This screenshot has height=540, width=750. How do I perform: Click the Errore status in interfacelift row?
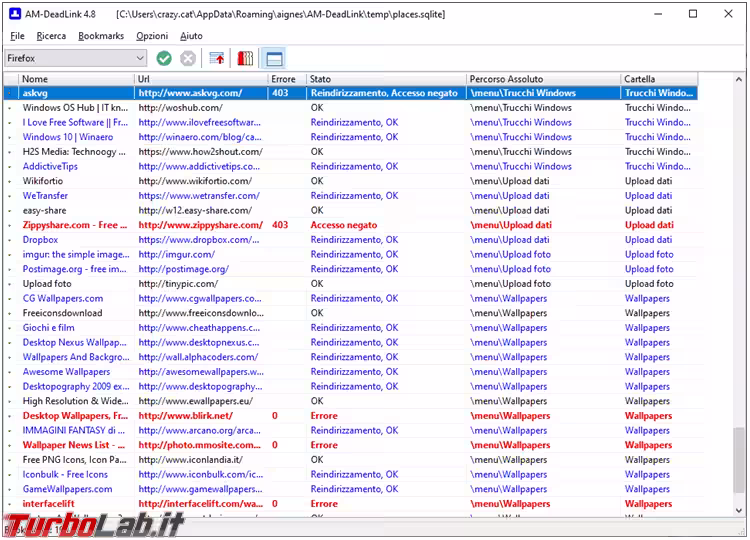324,504
